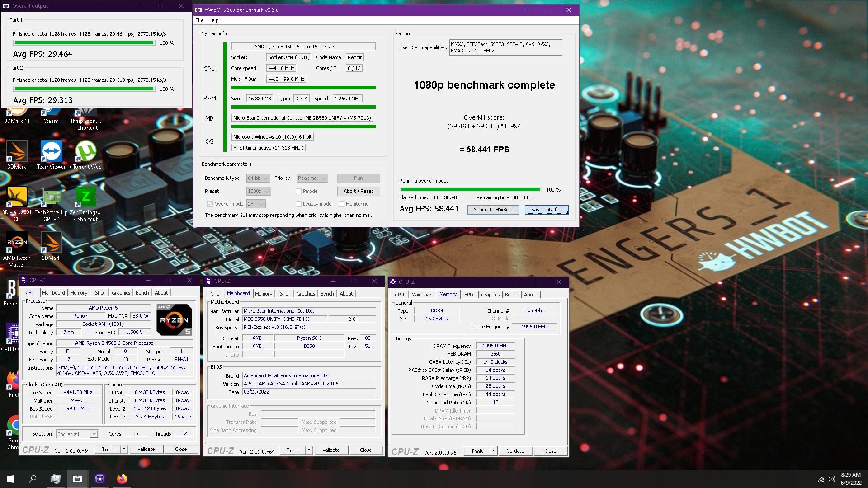Viewport: 868px width, 488px height.
Task: Open the Benchmark type 64-bit dropdown
Action: pyautogui.click(x=258, y=178)
